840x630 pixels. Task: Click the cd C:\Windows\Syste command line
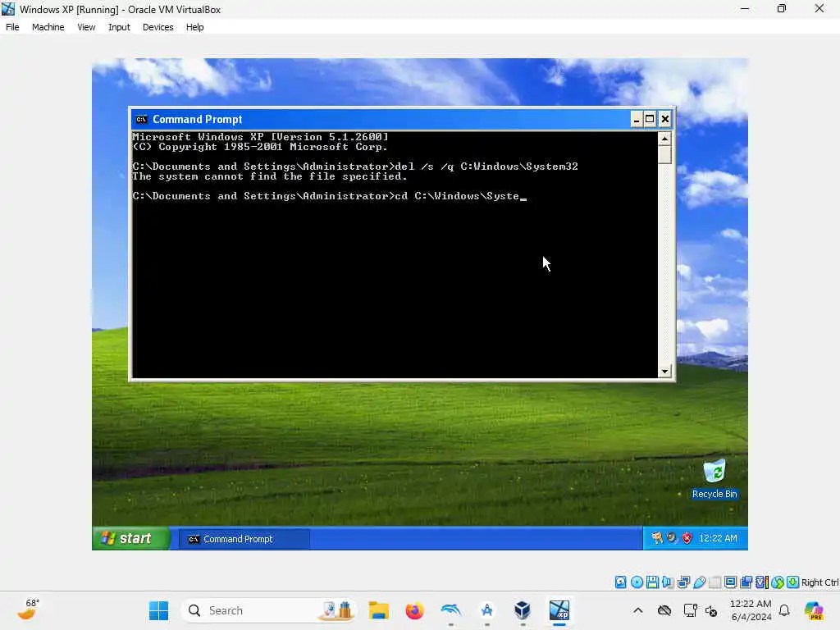[330, 196]
